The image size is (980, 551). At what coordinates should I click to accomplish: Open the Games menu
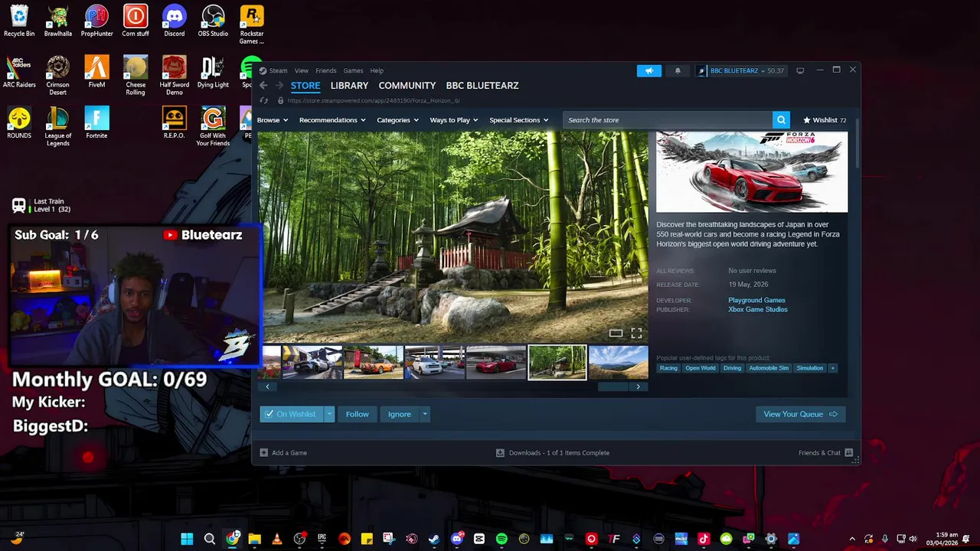[353, 70]
